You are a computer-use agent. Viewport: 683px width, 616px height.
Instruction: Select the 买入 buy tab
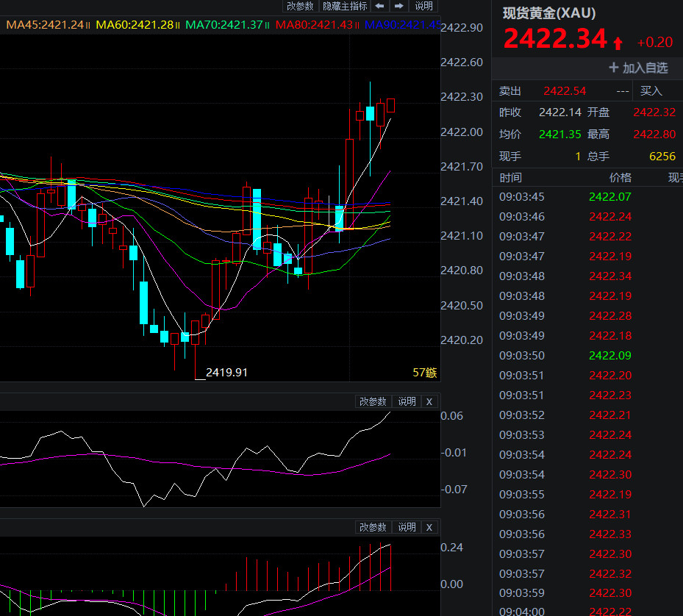pos(651,91)
